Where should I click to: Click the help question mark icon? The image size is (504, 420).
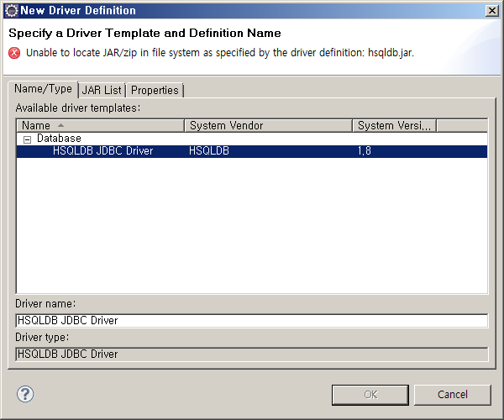point(24,394)
